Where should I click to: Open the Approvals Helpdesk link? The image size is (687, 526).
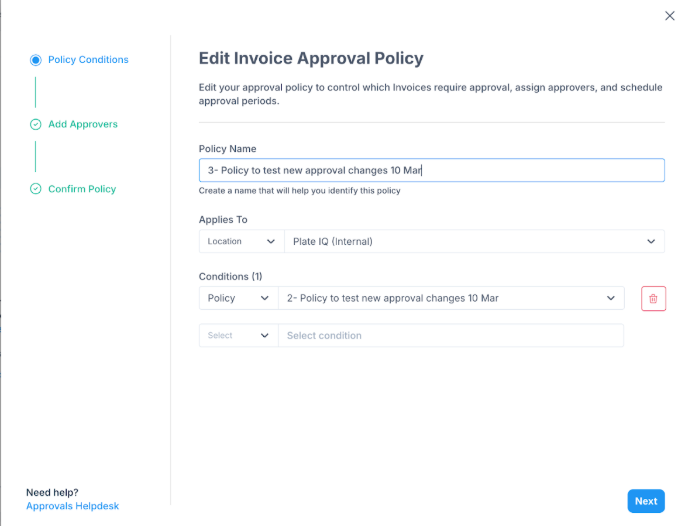72,506
